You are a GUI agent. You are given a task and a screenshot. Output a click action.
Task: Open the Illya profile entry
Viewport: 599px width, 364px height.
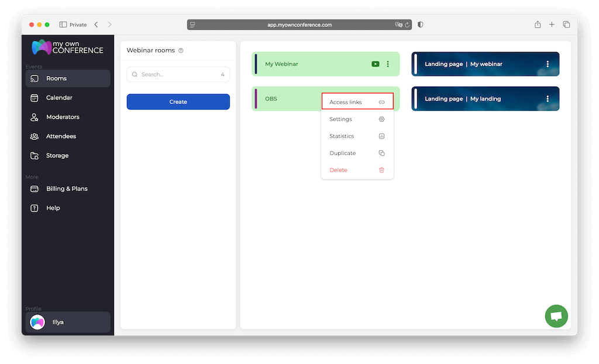click(68, 322)
